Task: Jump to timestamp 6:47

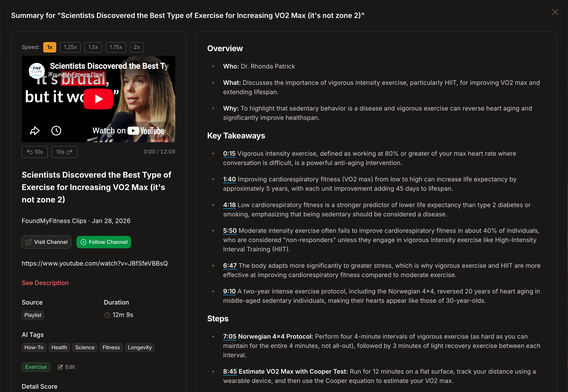Action: pos(230,266)
